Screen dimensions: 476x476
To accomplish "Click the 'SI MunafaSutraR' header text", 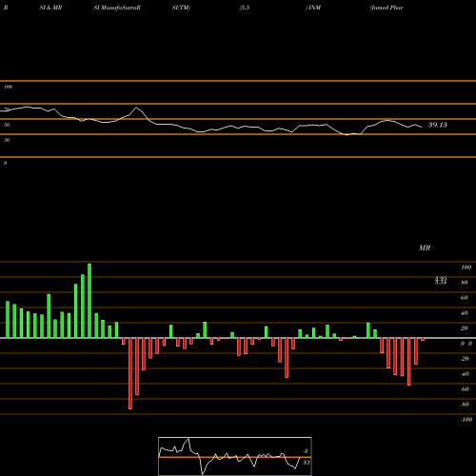I will pos(117,8).
